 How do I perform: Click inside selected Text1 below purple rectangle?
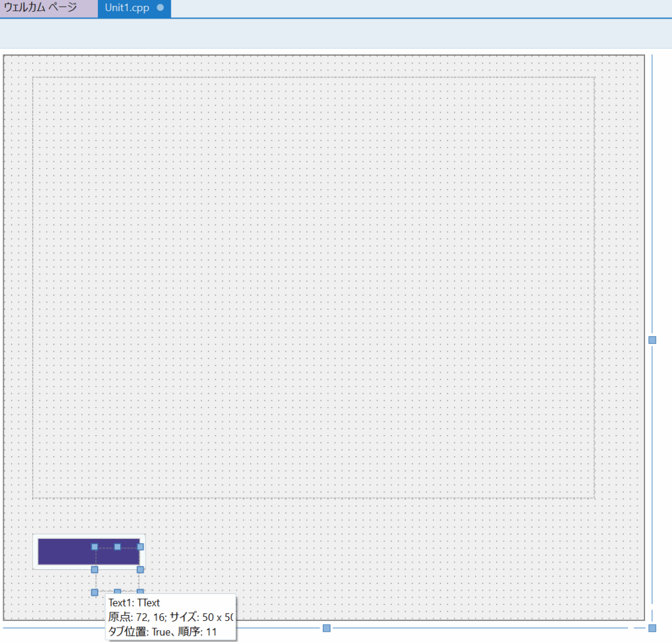coord(117,579)
